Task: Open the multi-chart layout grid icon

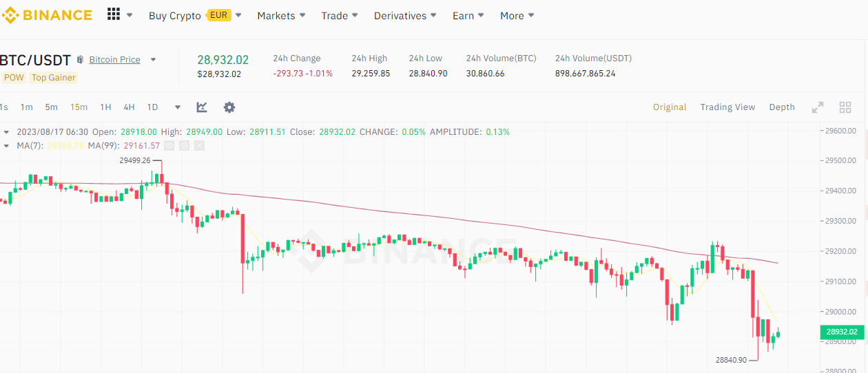Action: click(x=845, y=107)
